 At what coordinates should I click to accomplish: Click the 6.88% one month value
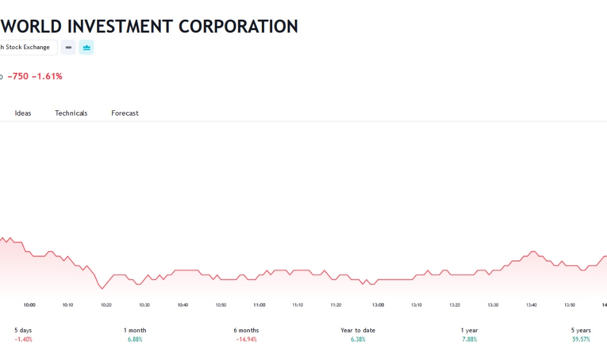coord(135,339)
